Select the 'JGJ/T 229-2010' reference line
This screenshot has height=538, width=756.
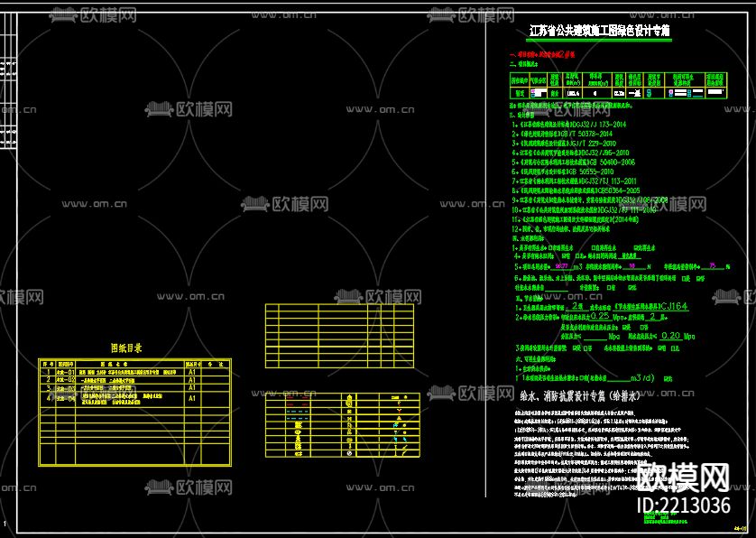click(564, 144)
